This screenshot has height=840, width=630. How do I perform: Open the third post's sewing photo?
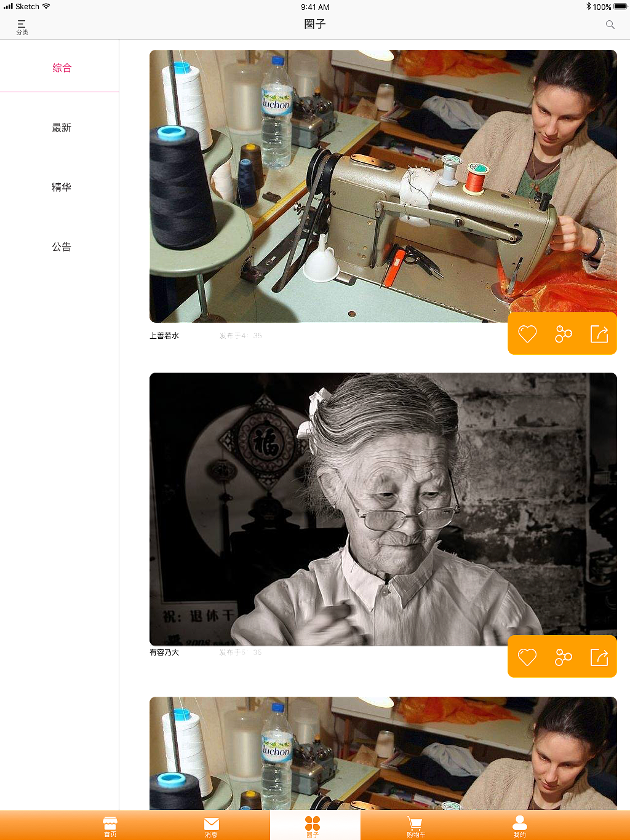point(383,753)
